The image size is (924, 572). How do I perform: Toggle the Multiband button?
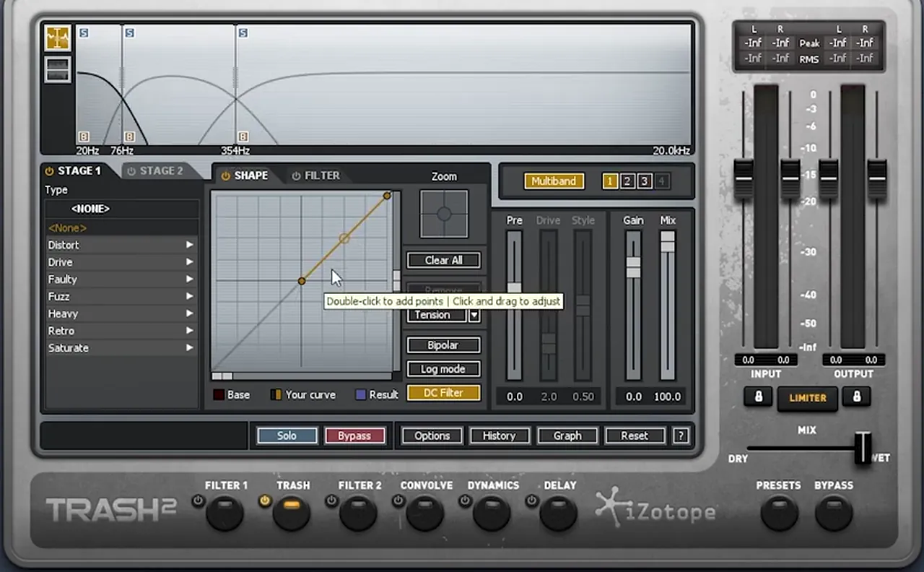pos(554,181)
